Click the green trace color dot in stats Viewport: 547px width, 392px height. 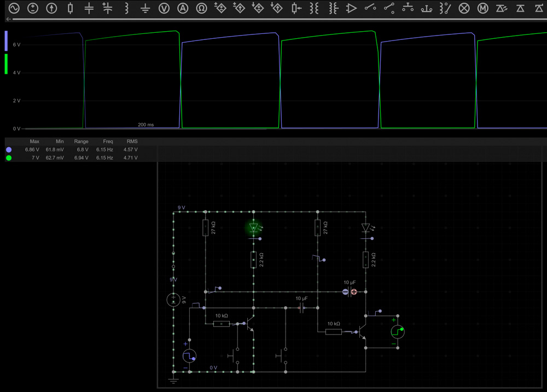tap(9, 158)
